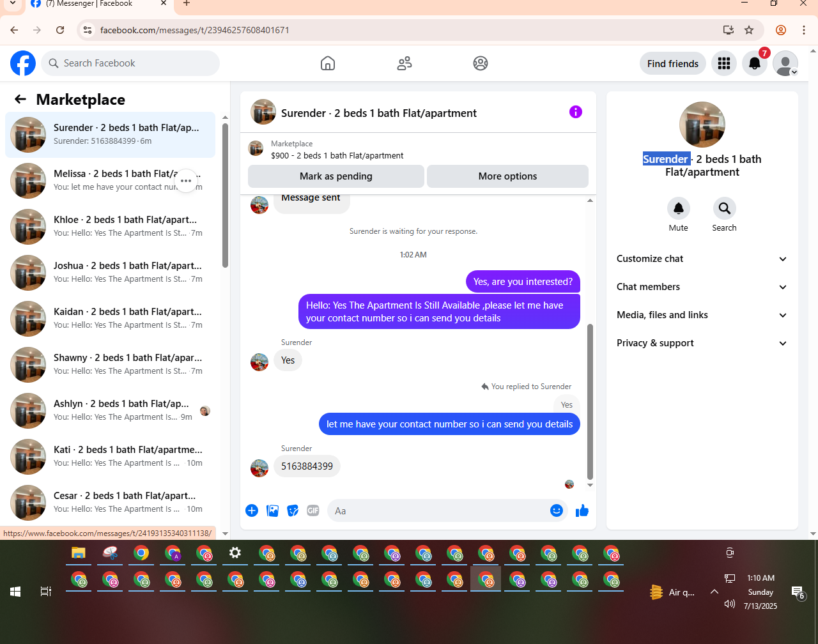Open Settings gear on the taskbar

(x=235, y=553)
